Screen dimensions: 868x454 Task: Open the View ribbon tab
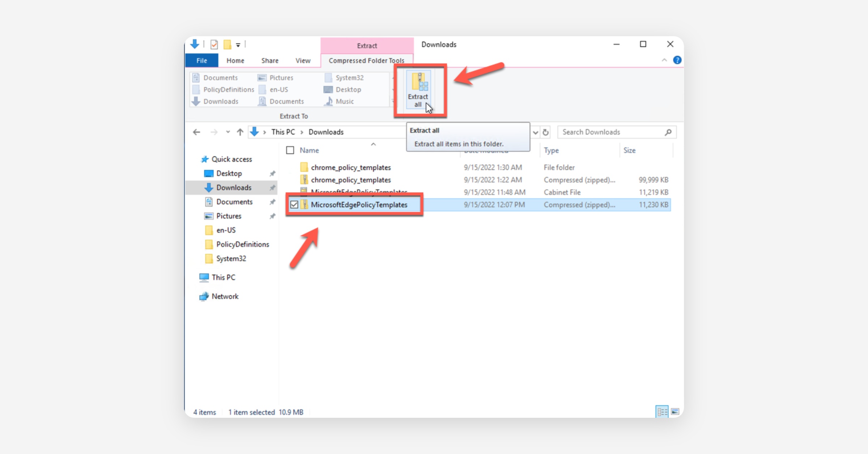pos(303,60)
